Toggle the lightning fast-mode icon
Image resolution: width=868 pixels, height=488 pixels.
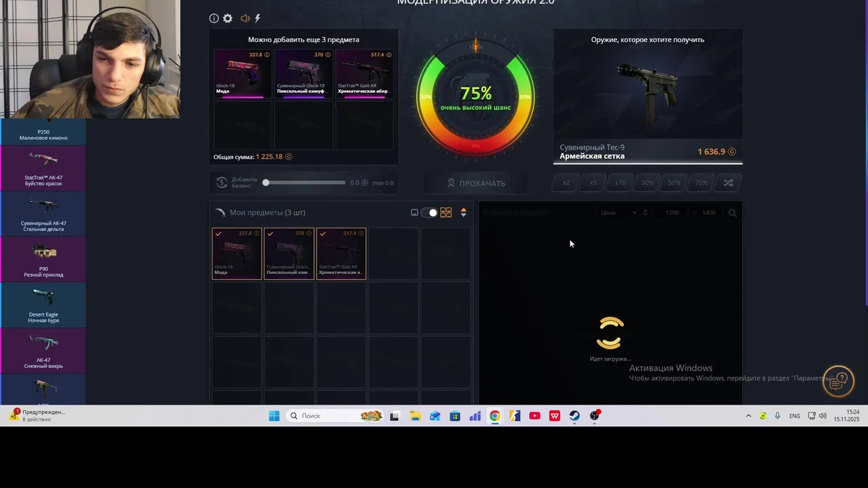pos(258,18)
